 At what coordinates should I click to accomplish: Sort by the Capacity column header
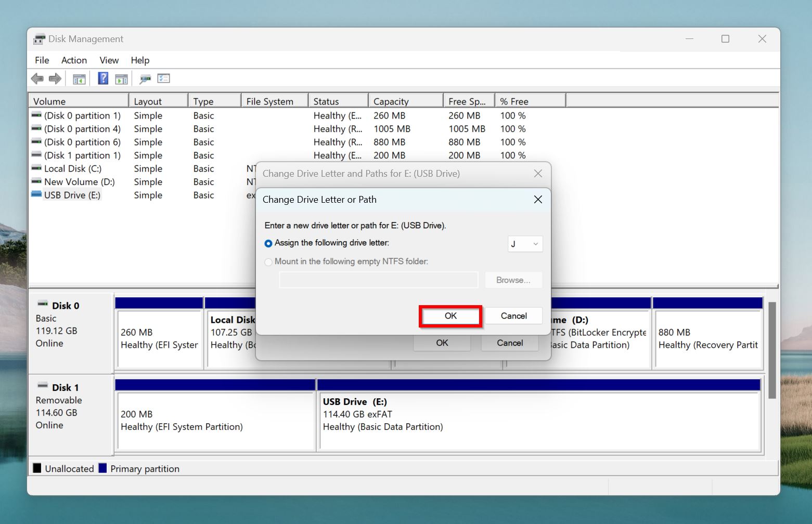(x=406, y=101)
